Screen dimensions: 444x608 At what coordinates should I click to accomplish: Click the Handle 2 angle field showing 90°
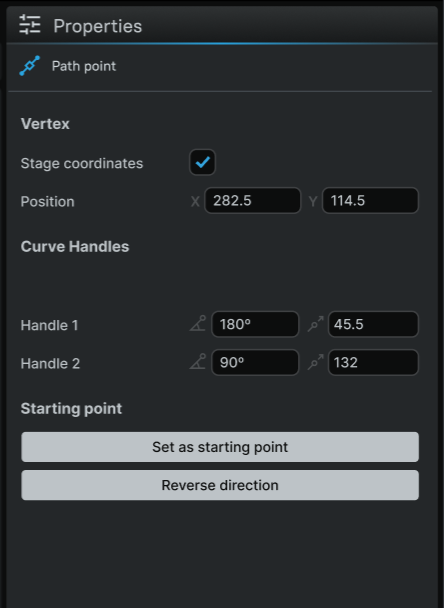click(x=255, y=363)
